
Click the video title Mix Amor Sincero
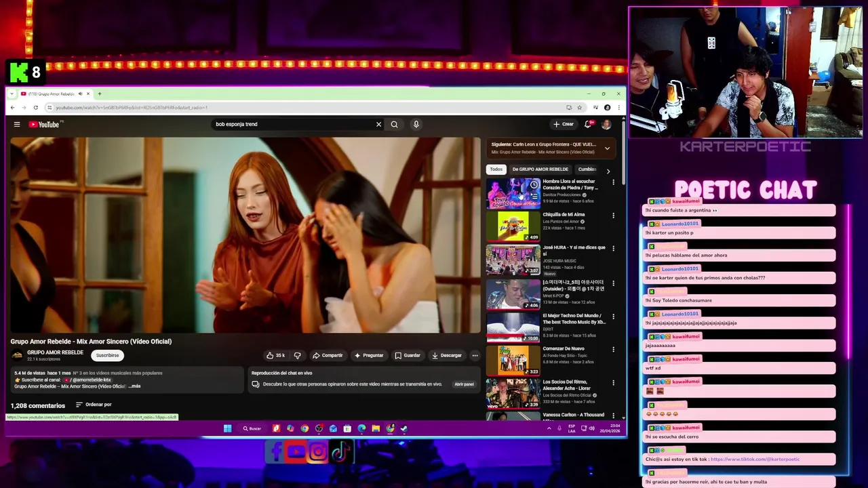click(x=91, y=342)
